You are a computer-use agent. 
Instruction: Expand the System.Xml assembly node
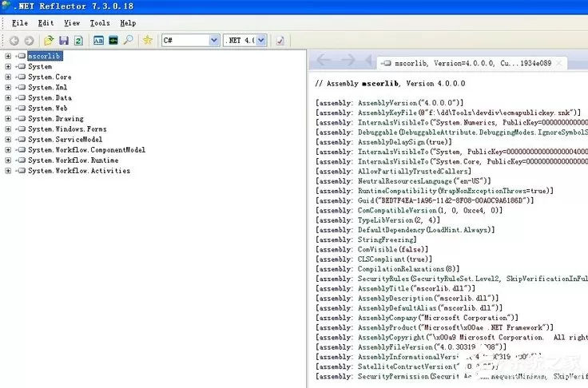(x=8, y=87)
